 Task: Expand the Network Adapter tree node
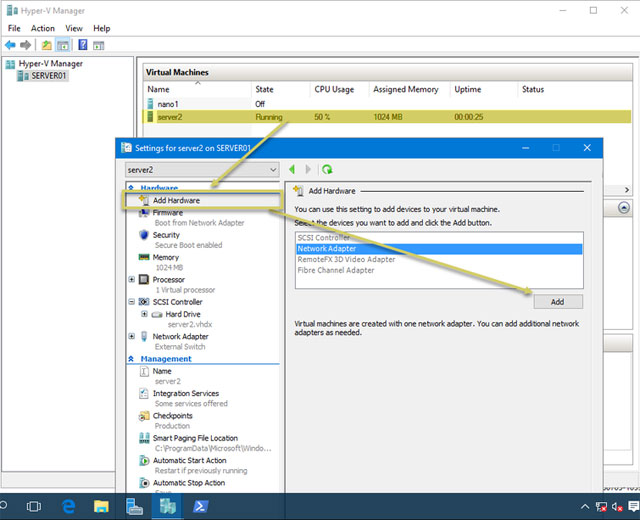pos(132,337)
